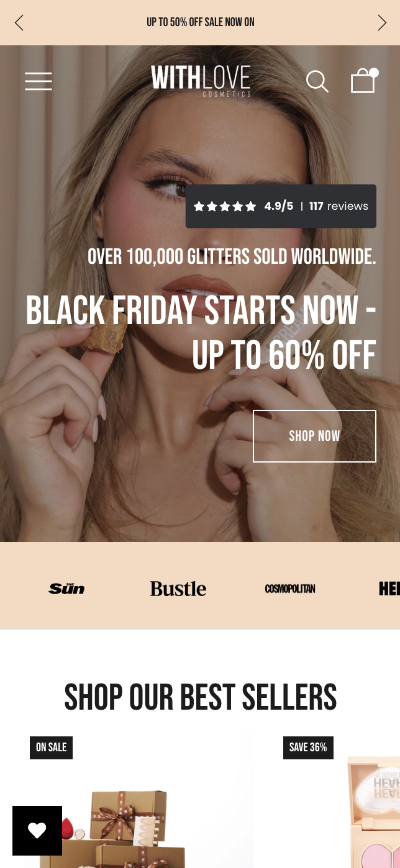Click the Shop Now button
Image resolution: width=400 pixels, height=868 pixels.
(x=314, y=436)
